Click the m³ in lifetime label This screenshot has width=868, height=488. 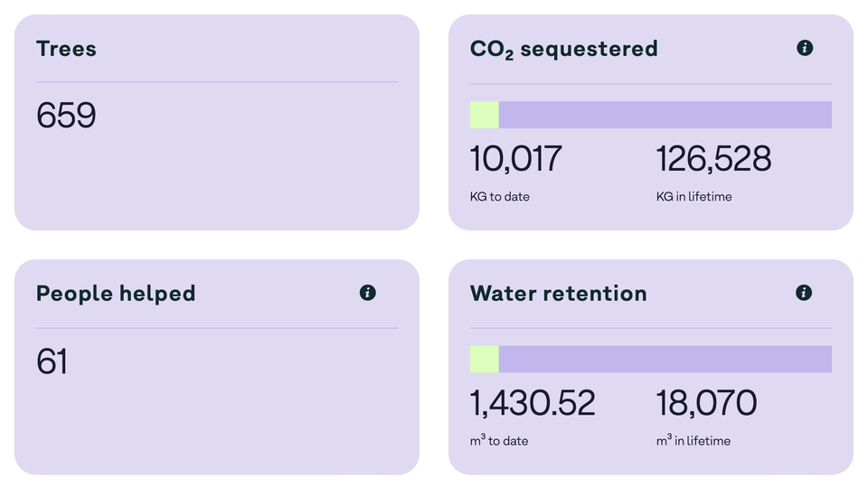coord(693,441)
